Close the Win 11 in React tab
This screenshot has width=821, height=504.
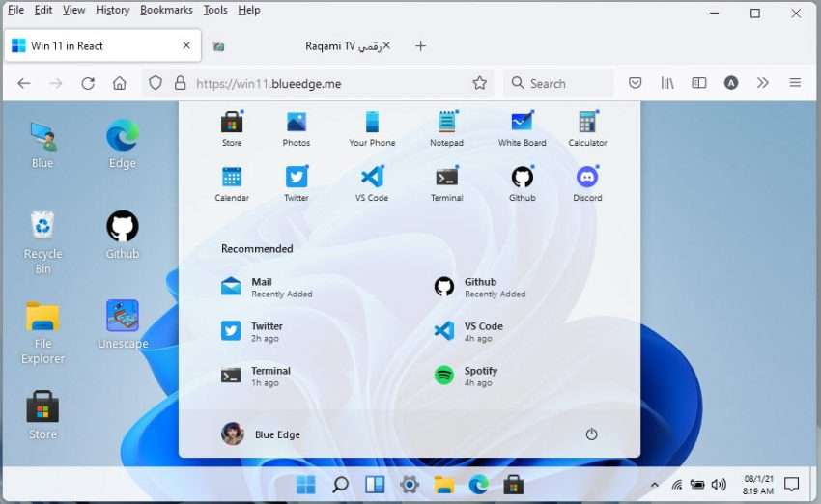186,45
